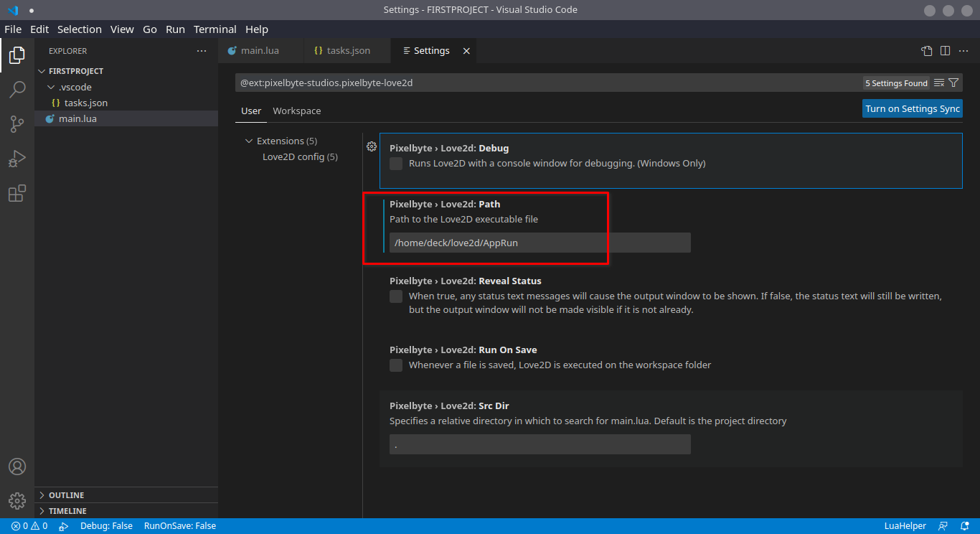The image size is (980, 534).
Task: Close the Settings tab
Action: [x=466, y=51]
